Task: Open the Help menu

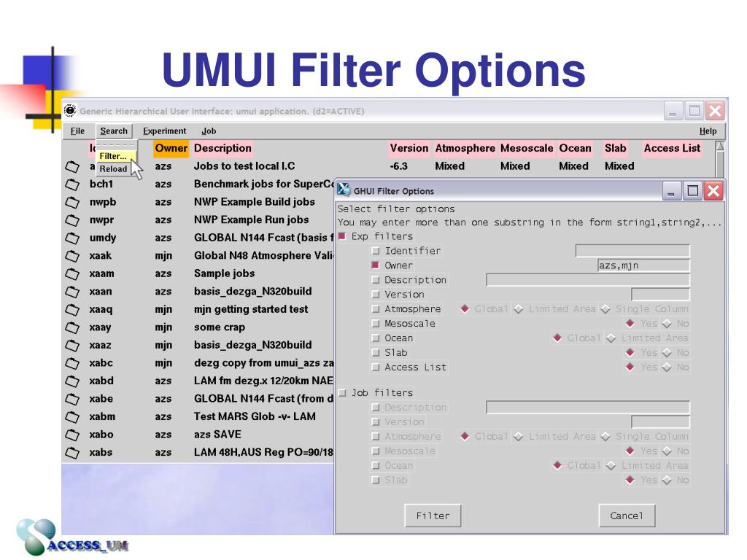Action: pyautogui.click(x=708, y=131)
